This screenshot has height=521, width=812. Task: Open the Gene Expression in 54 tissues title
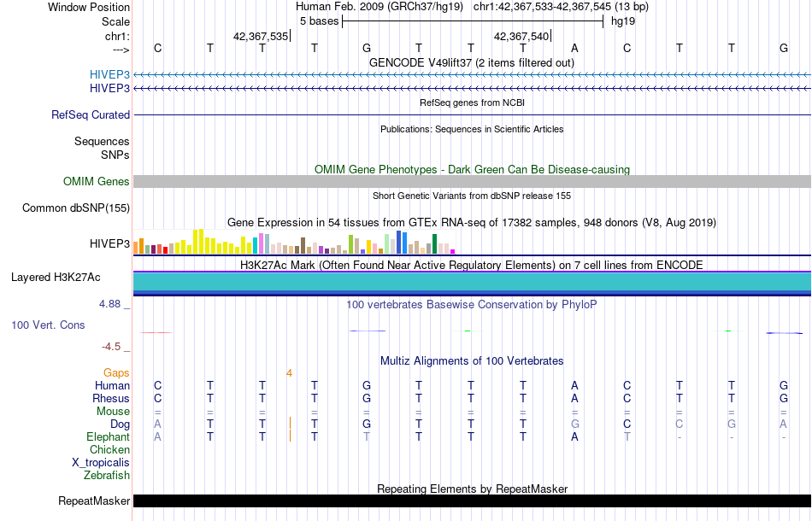pyautogui.click(x=472, y=222)
